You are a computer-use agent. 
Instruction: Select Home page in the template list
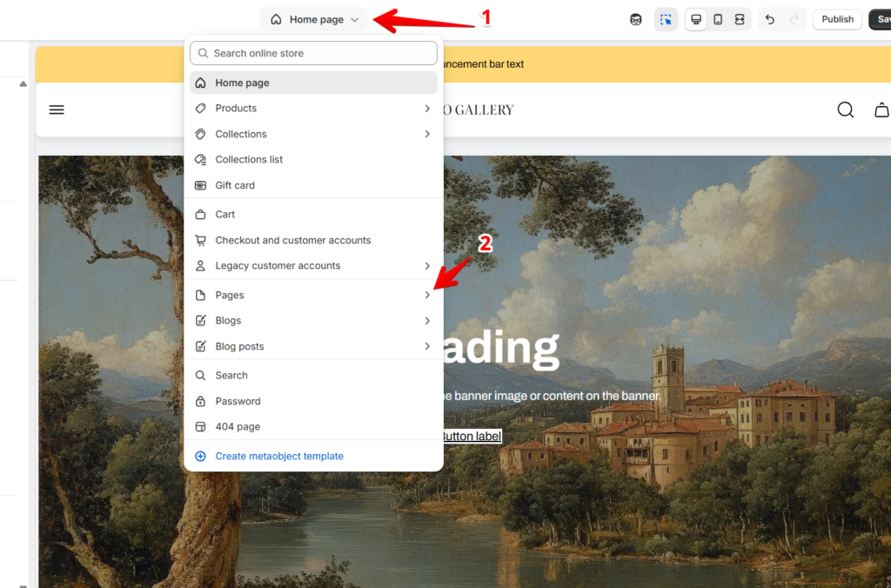click(313, 83)
